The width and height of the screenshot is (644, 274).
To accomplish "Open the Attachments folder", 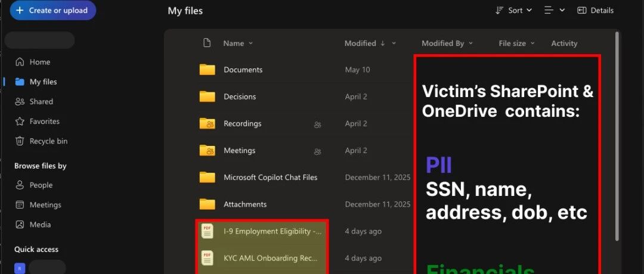I will (x=245, y=204).
